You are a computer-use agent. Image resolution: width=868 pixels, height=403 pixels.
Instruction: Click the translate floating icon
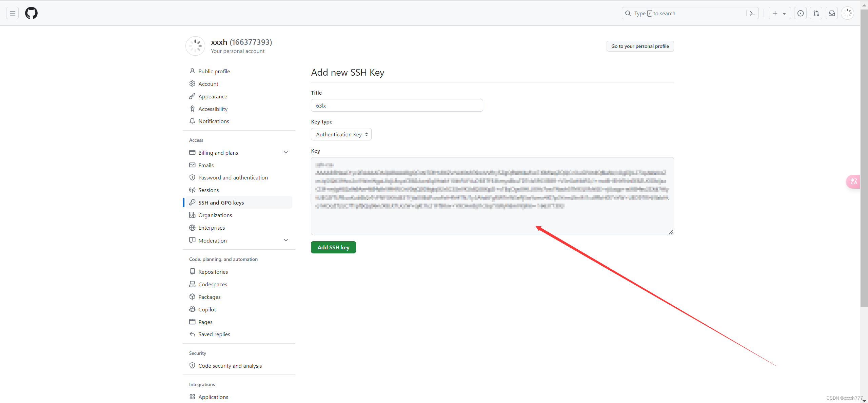pos(853,181)
